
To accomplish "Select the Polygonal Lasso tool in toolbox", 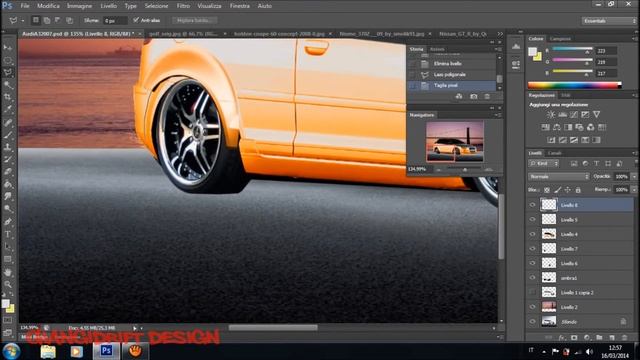I will [x=8, y=73].
